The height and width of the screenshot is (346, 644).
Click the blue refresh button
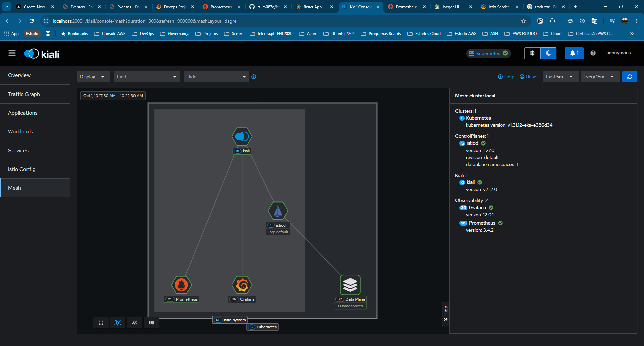pyautogui.click(x=630, y=77)
